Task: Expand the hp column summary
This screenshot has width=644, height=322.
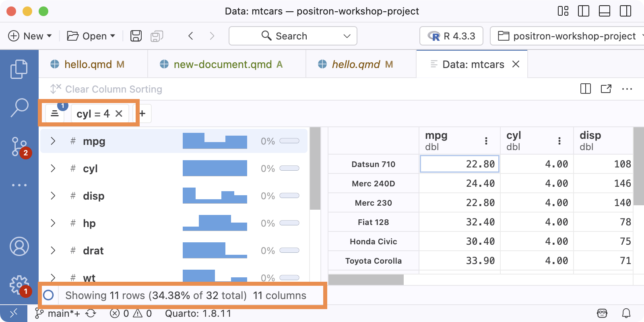Action: [53, 223]
